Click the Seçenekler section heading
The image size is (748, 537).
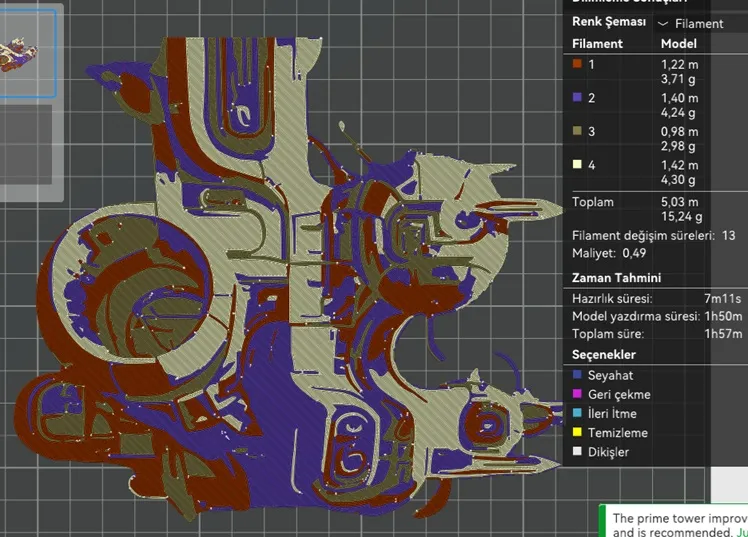[604, 355]
